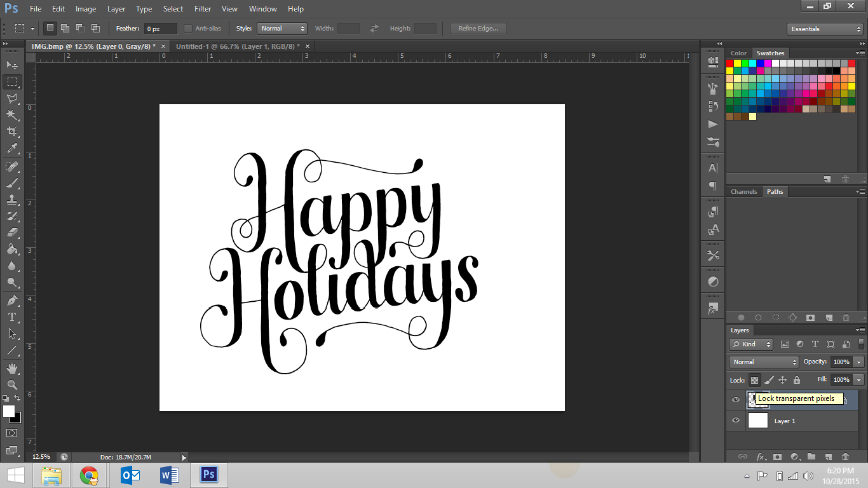
Task: Toggle Lock transparent pixels
Action: click(754, 380)
